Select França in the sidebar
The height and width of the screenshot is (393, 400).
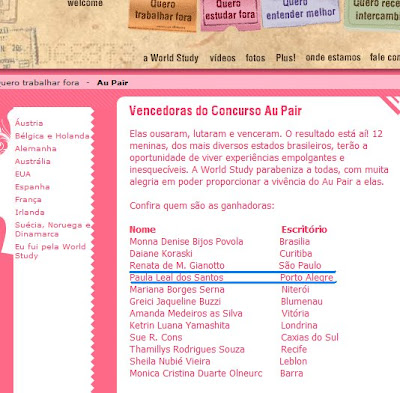coord(28,200)
